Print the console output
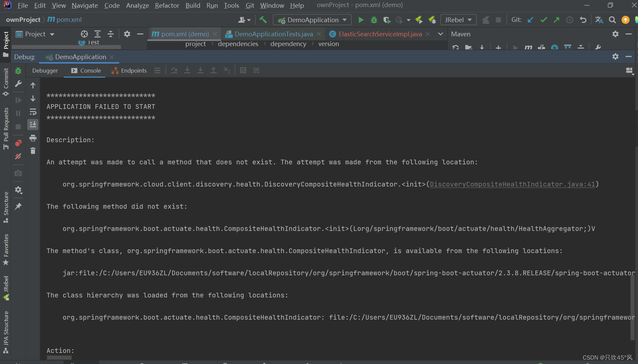 point(33,138)
